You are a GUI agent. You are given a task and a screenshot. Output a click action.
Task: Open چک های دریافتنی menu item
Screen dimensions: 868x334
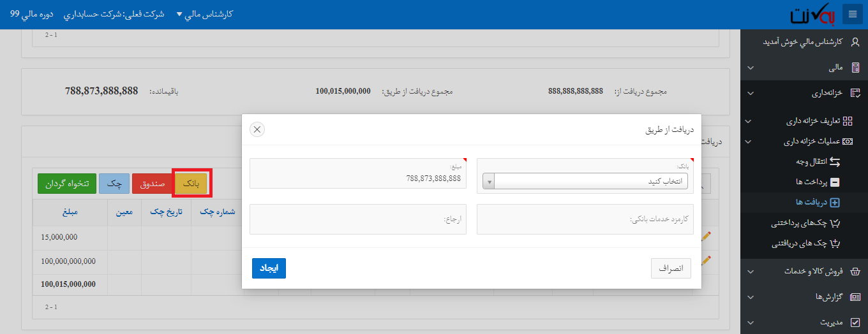coord(799,243)
